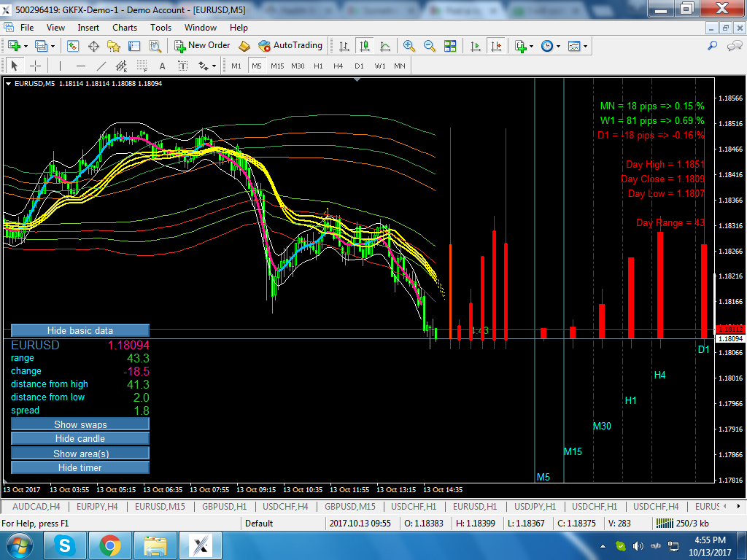
Task: Open the chat speech-bubble icon
Action: pos(734,46)
